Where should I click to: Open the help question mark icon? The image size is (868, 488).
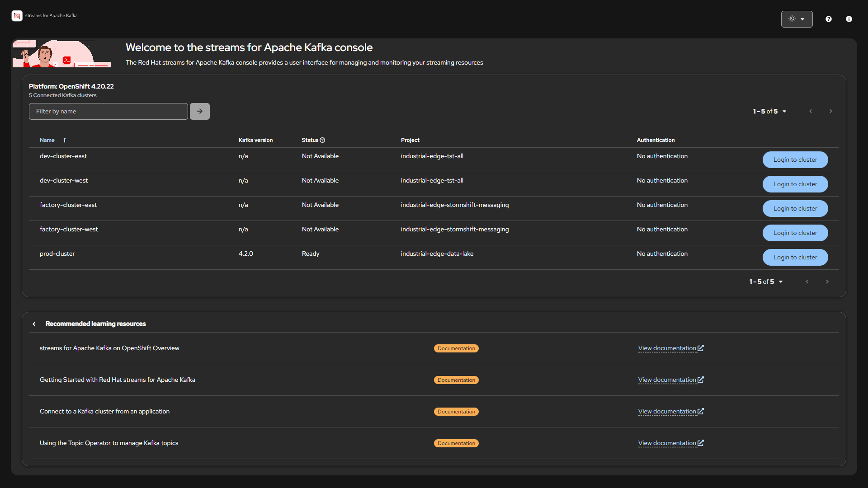click(x=828, y=19)
